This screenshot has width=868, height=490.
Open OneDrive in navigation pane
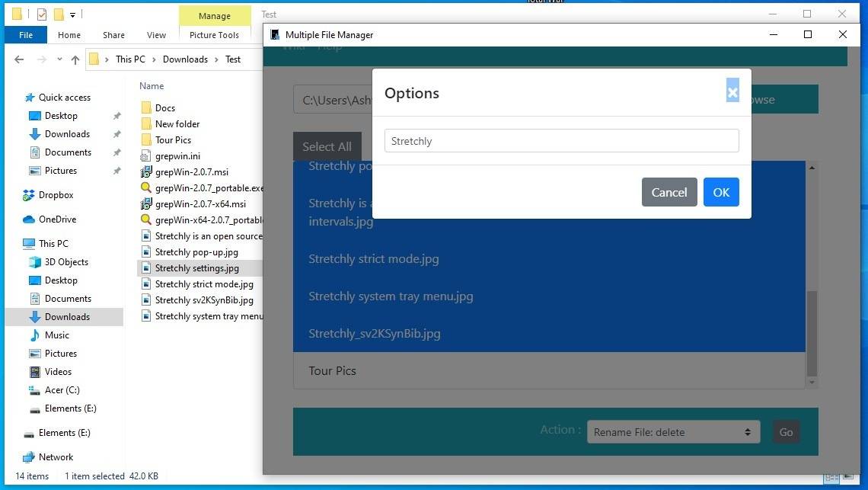[x=57, y=219]
